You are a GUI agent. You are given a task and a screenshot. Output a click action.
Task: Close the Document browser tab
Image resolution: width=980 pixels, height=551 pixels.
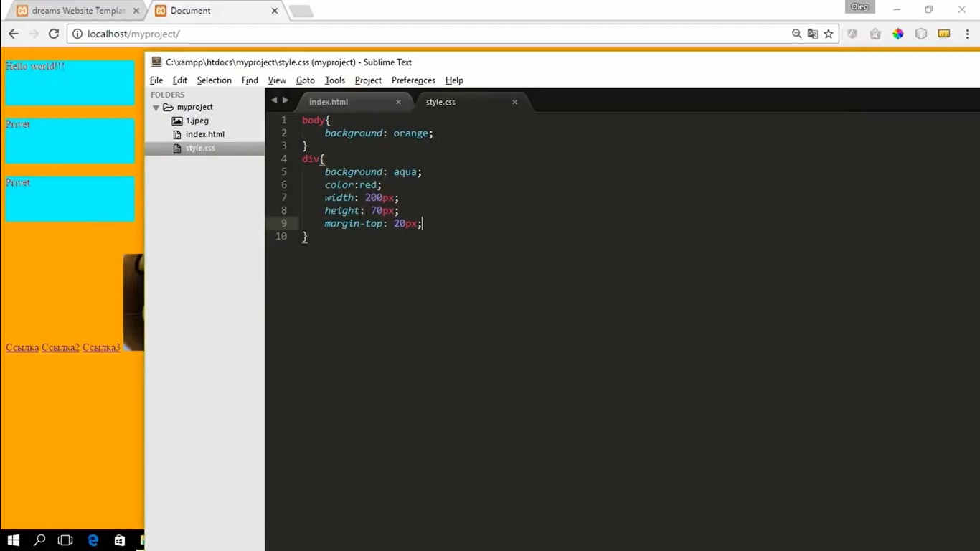click(x=275, y=11)
